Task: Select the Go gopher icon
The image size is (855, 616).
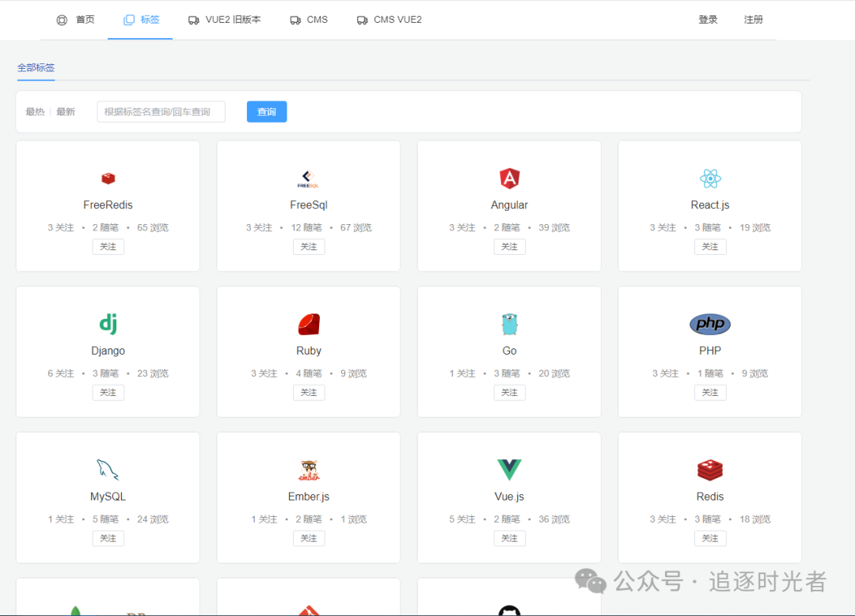Action: (x=509, y=323)
